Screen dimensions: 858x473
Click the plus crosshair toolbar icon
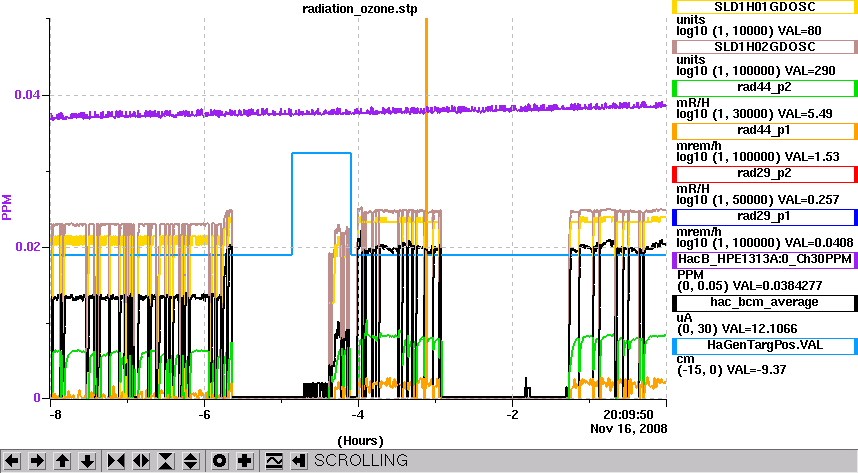245,461
